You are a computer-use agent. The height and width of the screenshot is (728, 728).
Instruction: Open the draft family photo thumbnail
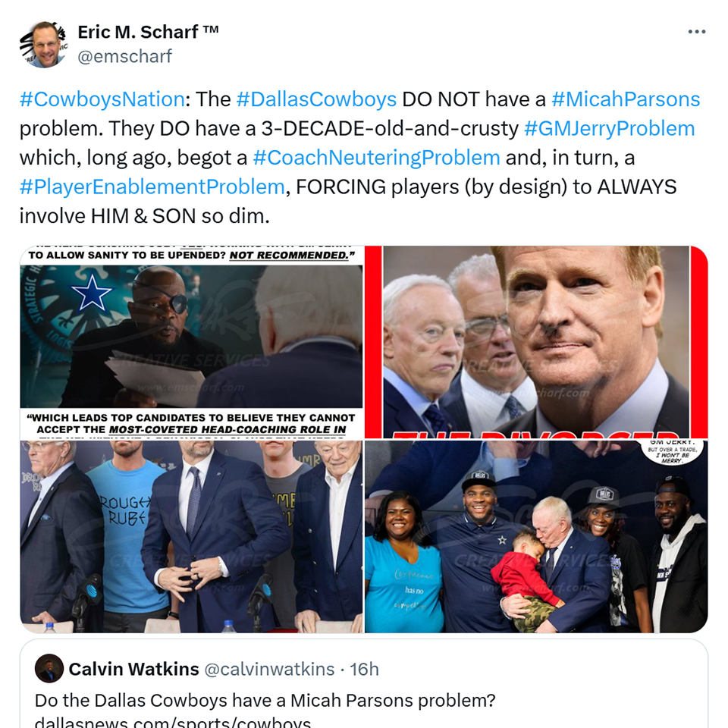tap(536, 537)
